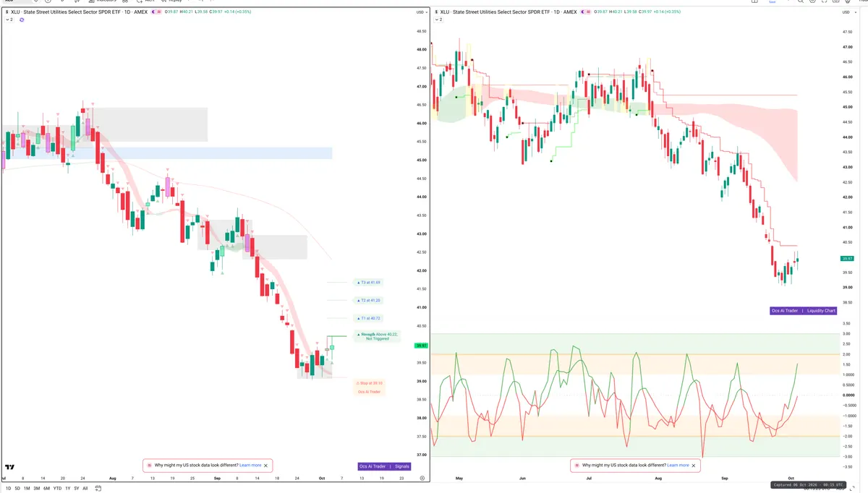This screenshot has width=868, height=493.
Task: Expand the right chart's indicator legend showing 2
Action: (438, 20)
